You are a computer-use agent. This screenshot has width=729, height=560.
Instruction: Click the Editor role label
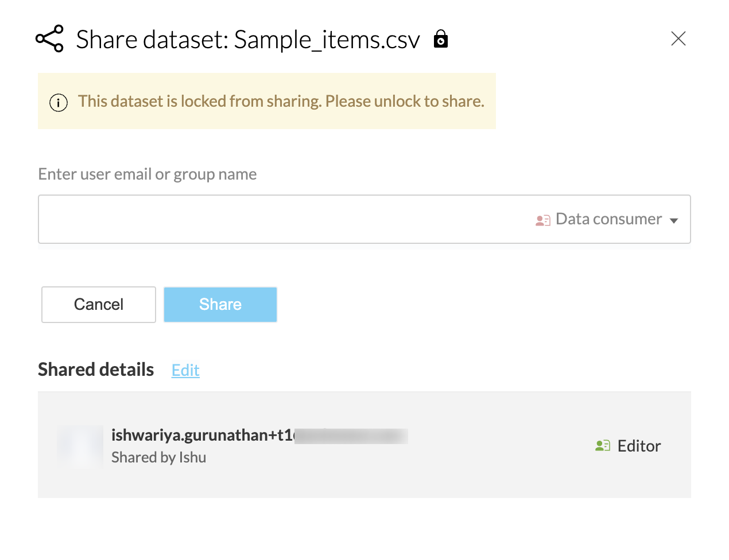(x=639, y=446)
